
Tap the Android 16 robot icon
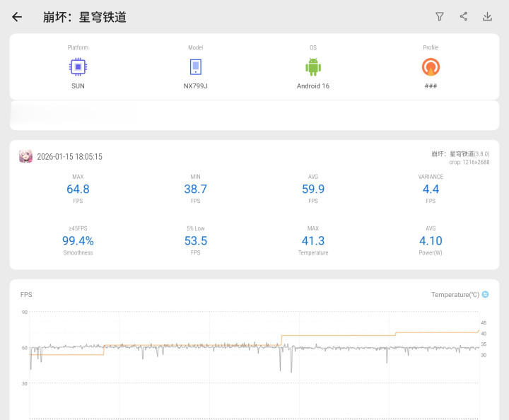click(x=313, y=67)
